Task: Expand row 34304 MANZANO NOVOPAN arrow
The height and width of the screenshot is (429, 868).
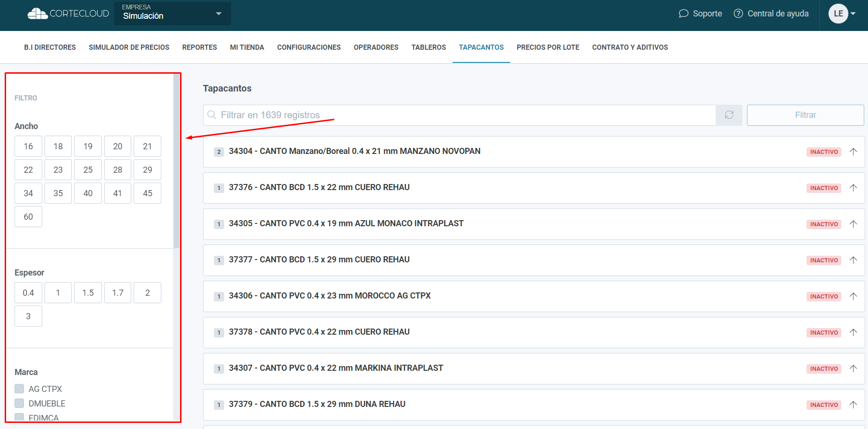Action: click(x=853, y=152)
